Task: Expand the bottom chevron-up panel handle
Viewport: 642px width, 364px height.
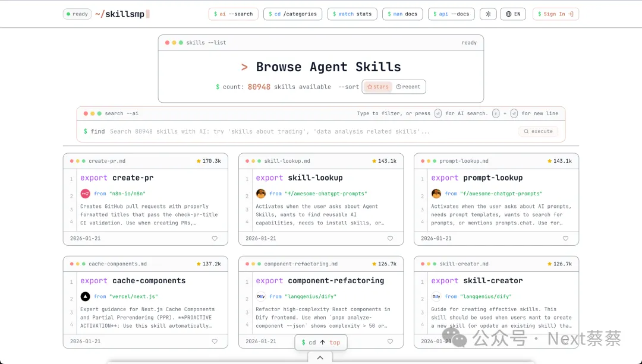Action: pyautogui.click(x=320, y=357)
